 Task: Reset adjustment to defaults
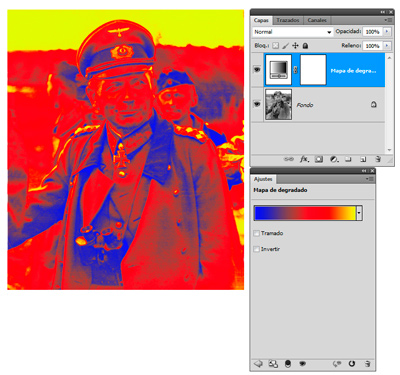pyautogui.click(x=352, y=364)
